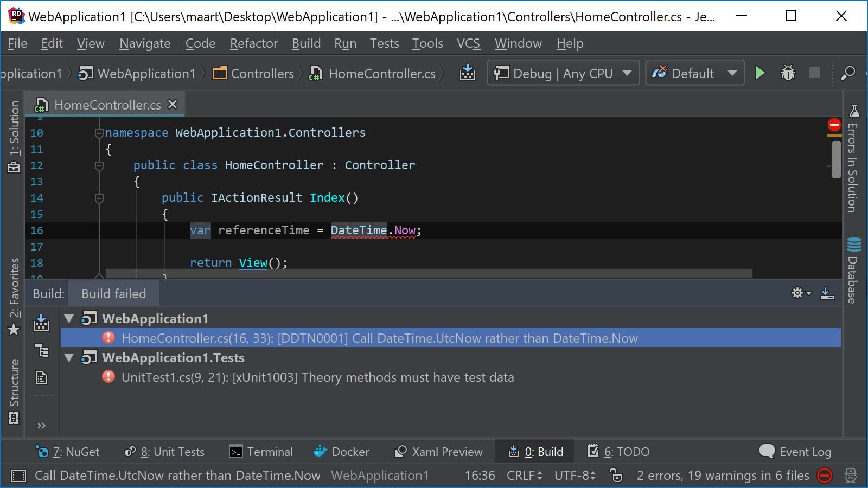Open the Navigate menu

[x=145, y=43]
